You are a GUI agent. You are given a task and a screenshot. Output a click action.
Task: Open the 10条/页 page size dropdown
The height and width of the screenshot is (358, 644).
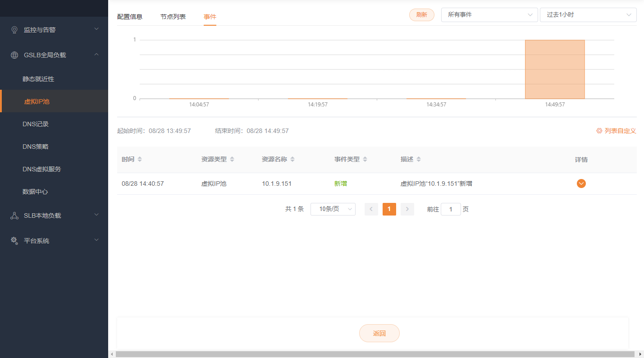pos(333,209)
